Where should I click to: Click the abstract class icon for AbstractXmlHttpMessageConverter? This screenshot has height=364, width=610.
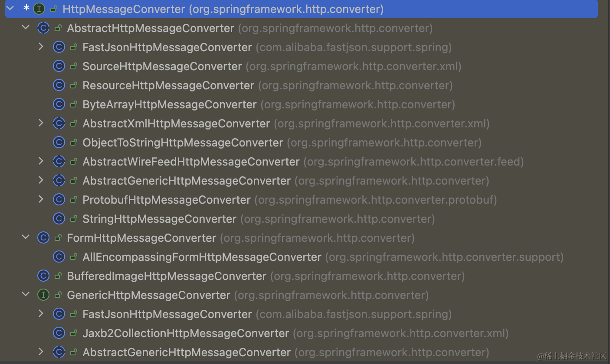(59, 123)
